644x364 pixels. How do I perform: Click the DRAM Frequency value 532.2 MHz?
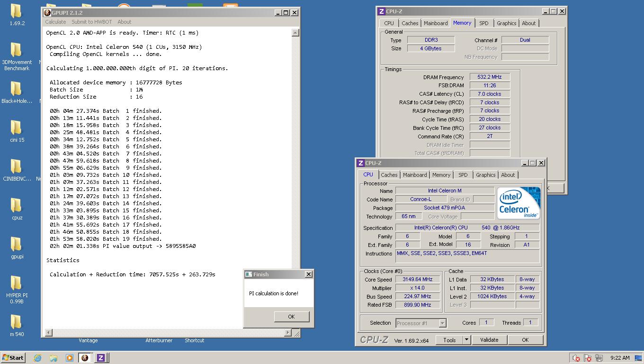point(490,77)
